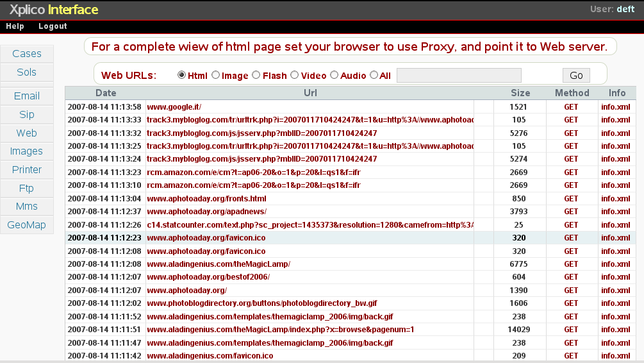Open the Sip section
This screenshot has width=644, height=363.
click(x=27, y=115)
